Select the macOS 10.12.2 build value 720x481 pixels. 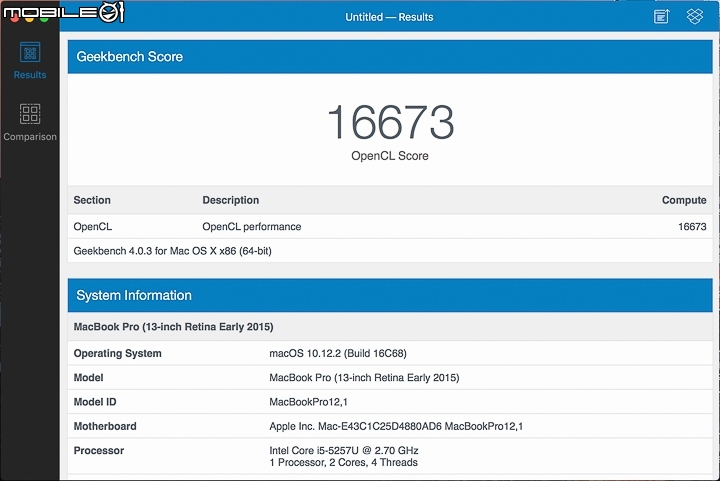[x=338, y=353]
